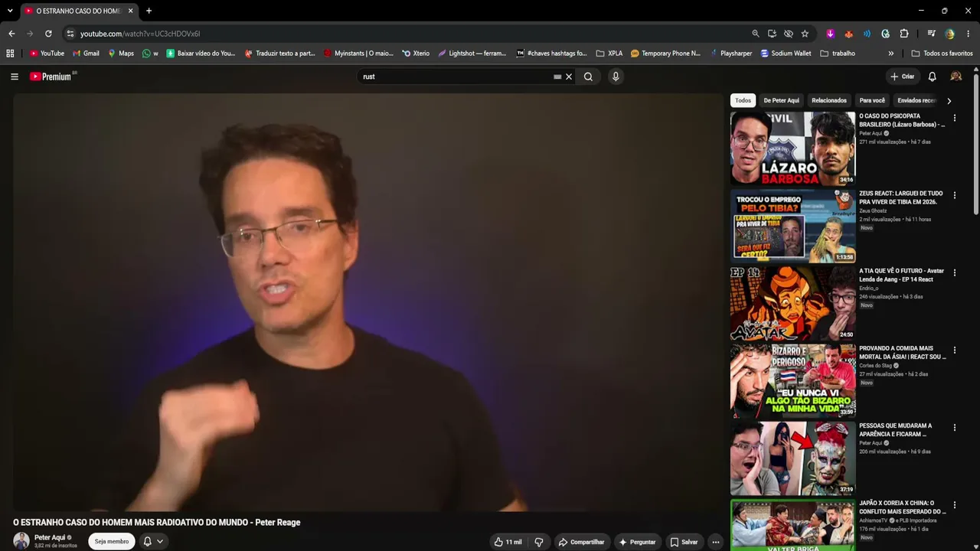Screen dimensions: 980x551
Task: Select the 'De Peter Aqui' filter chip
Action: pyautogui.click(x=781, y=100)
